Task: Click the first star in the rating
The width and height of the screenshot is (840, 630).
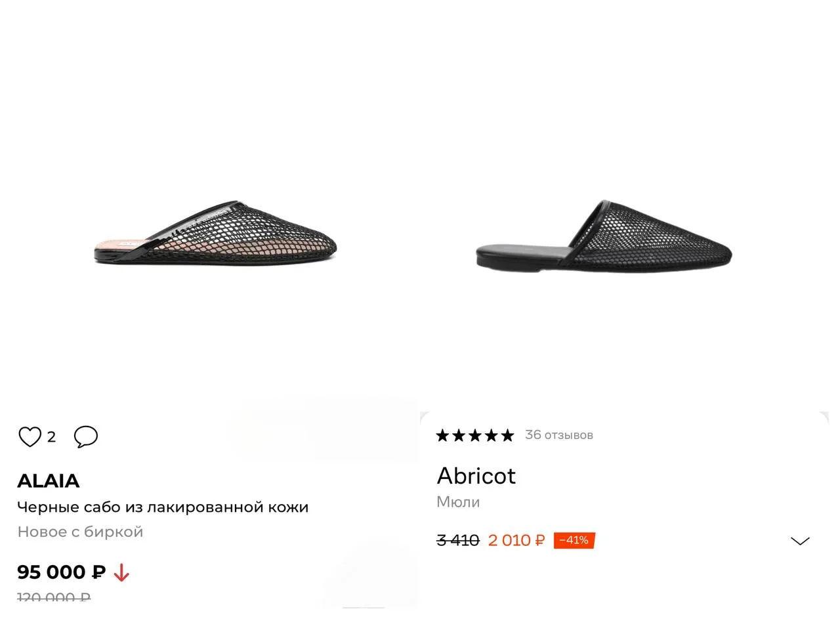Action: tap(443, 435)
